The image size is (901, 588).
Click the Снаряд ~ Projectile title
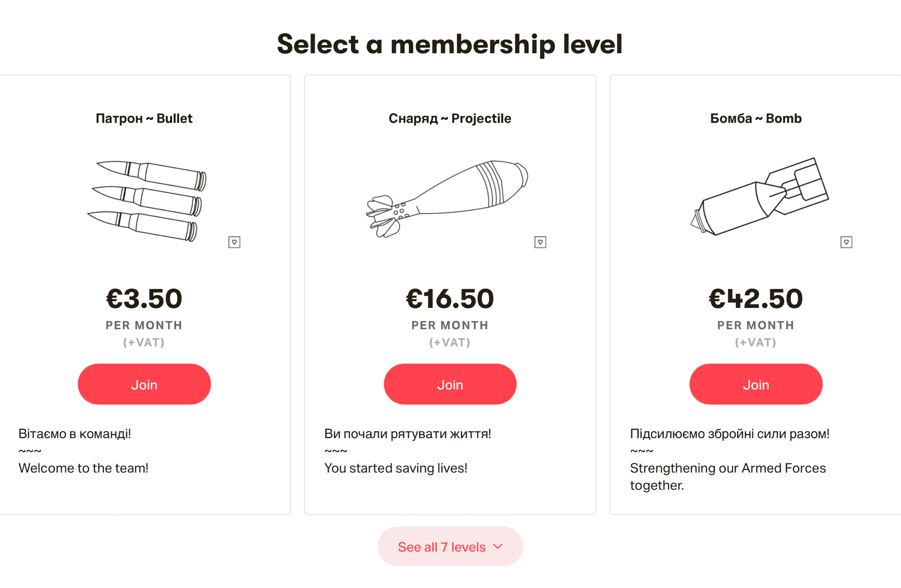[450, 118]
